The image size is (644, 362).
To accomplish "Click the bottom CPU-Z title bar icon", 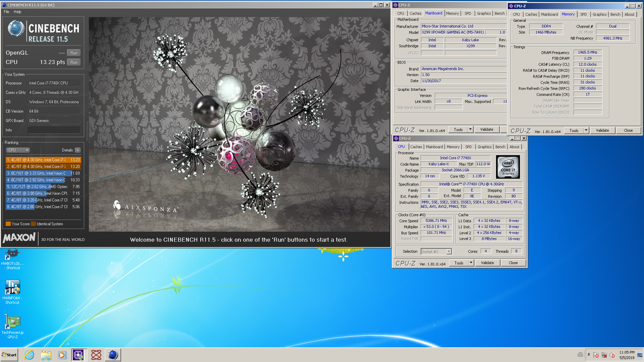I will [x=396, y=138].
